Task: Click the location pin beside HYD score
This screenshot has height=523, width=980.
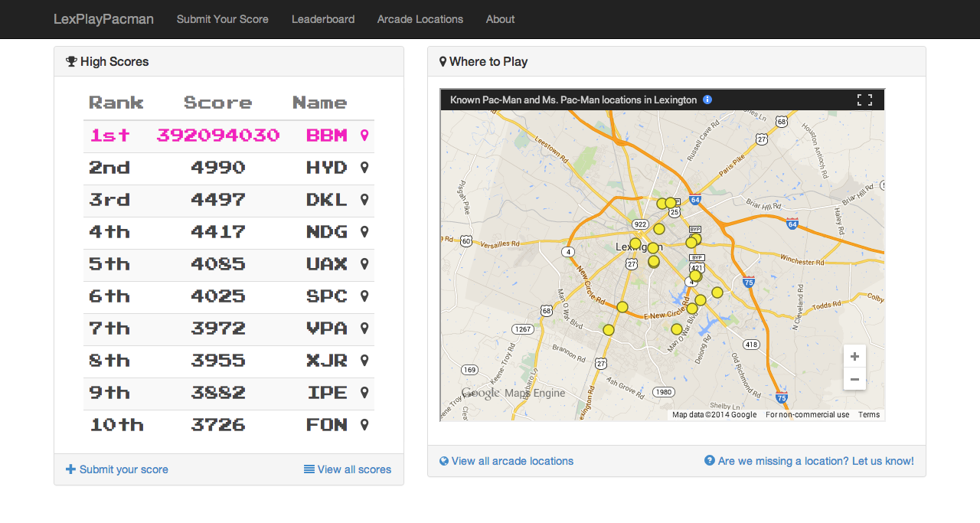Action: tap(364, 168)
